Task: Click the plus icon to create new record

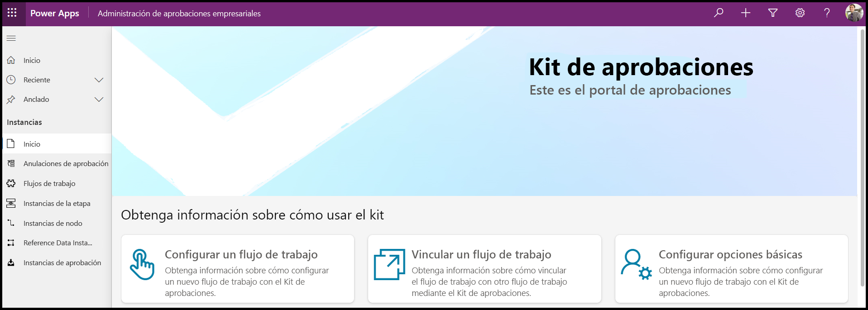Action: tap(746, 13)
